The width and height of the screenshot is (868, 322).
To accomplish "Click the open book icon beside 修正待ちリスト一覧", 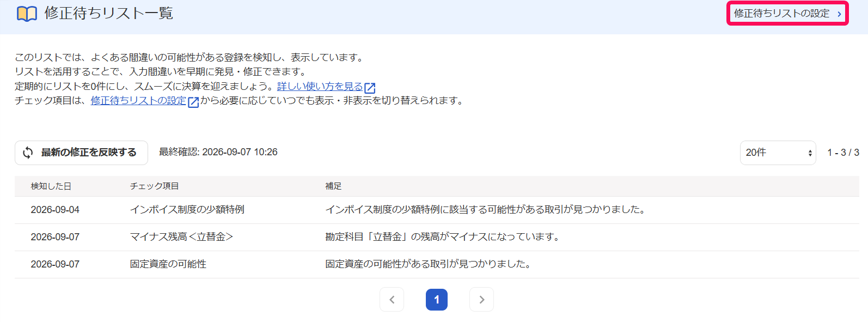I will pyautogui.click(x=27, y=14).
